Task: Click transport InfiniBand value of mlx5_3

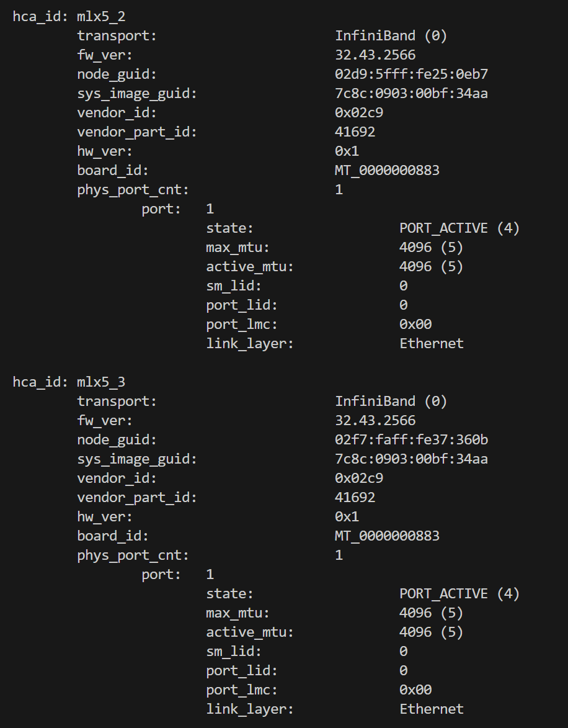Action: (x=391, y=401)
